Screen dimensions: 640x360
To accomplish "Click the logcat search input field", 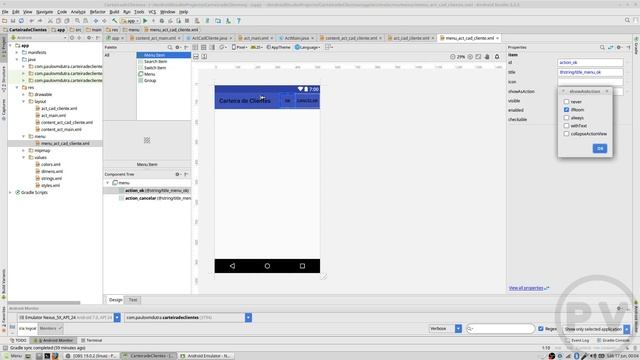I will point(500,329).
